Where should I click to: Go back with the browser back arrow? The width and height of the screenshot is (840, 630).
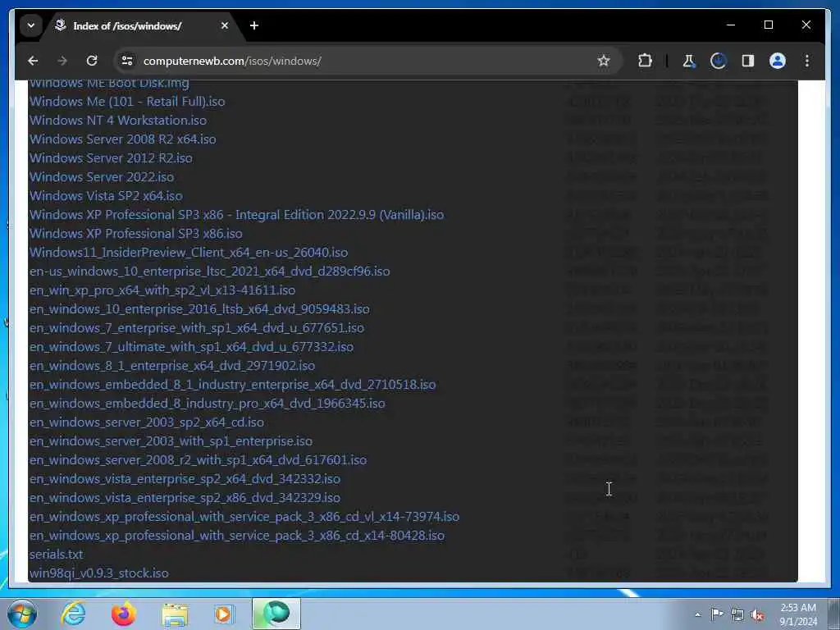pos(33,61)
